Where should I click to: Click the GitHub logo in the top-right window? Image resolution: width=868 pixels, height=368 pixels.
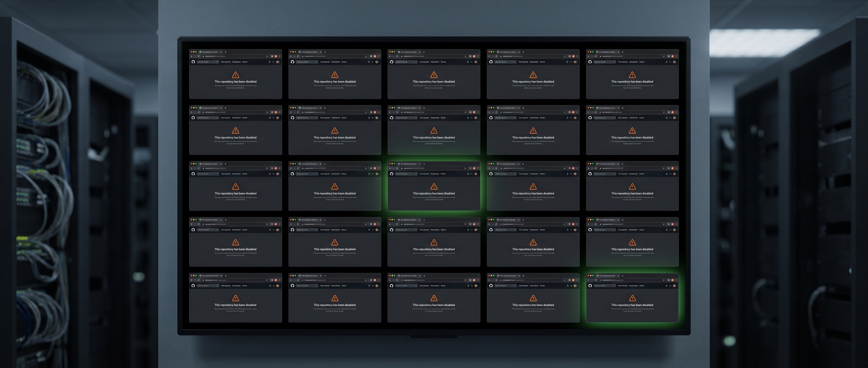pyautogui.click(x=590, y=62)
